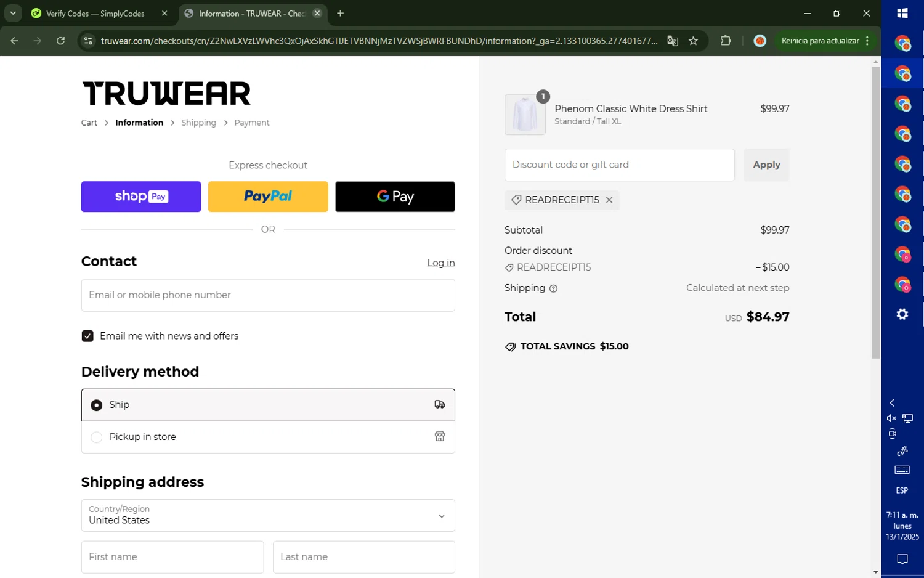Click the Log in link
924x578 pixels.
[x=441, y=263]
